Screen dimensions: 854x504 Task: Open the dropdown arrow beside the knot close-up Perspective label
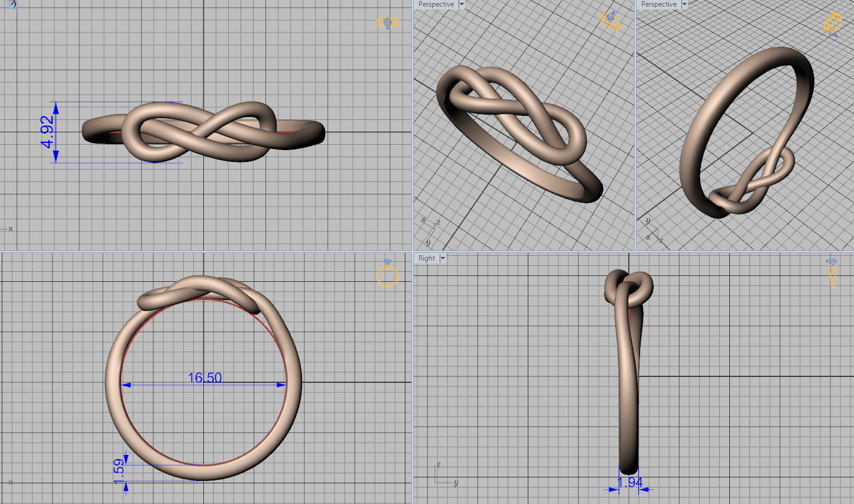tap(462, 4)
